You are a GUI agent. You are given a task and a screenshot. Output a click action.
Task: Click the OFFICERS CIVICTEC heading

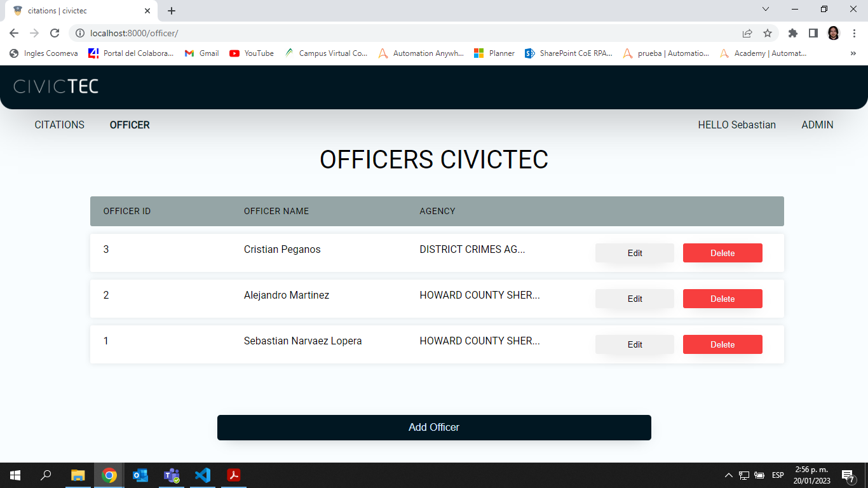point(434,159)
